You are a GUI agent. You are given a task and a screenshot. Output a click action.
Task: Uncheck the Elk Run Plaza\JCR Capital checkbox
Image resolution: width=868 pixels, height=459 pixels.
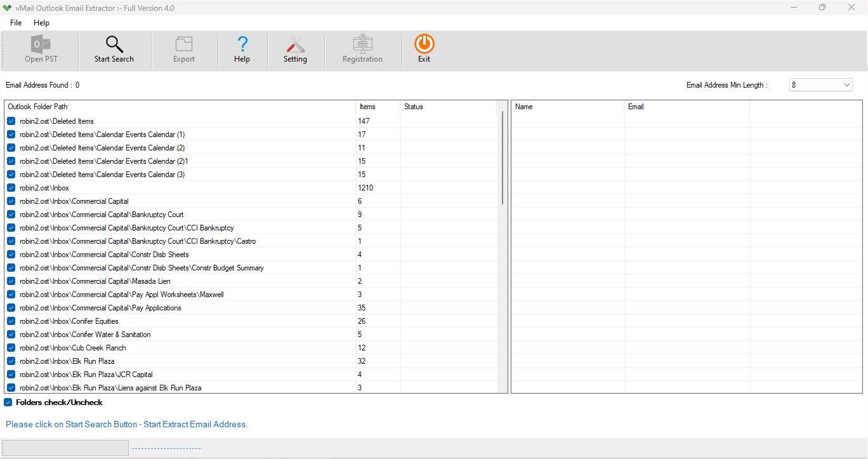pos(11,375)
